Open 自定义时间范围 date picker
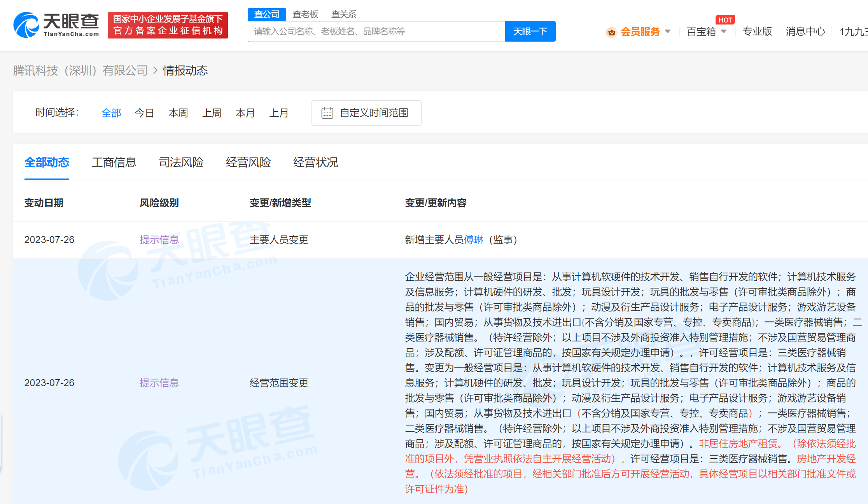The image size is (868, 504). click(x=366, y=113)
